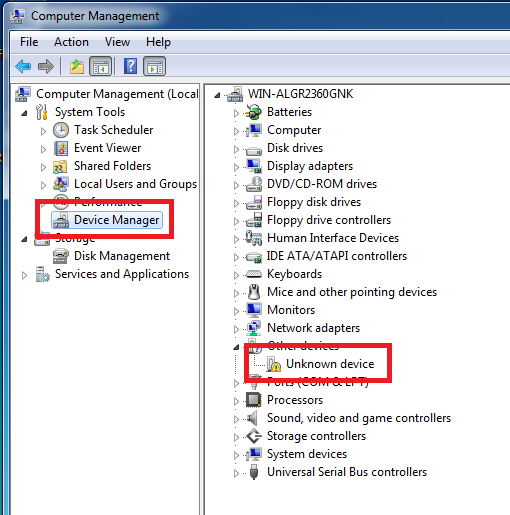Click the Event Viewer icon
The height and width of the screenshot is (515, 510).
[x=61, y=148]
